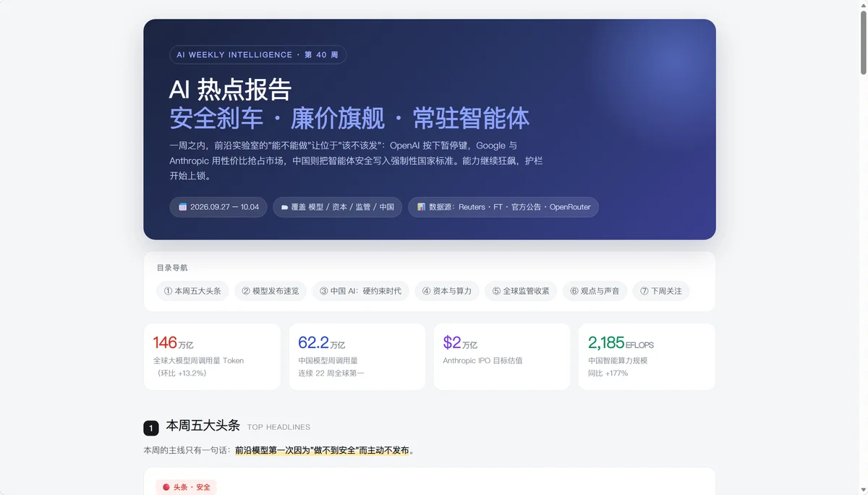Click the AI WEEKLY INTELLIGENCE · 第 40 周 badge

pyautogui.click(x=258, y=55)
